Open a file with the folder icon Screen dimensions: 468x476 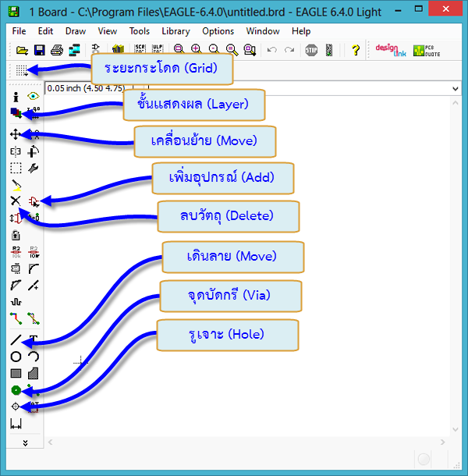click(x=22, y=50)
